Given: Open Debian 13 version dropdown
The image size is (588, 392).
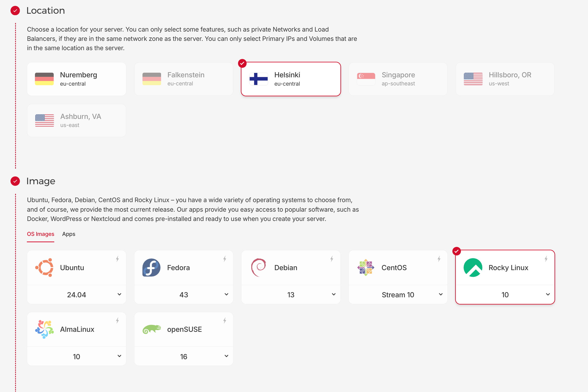Looking at the screenshot, I should [291, 295].
